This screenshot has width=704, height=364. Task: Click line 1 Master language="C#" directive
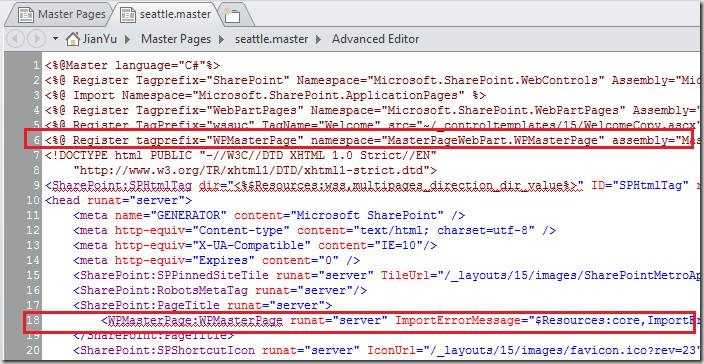point(132,66)
